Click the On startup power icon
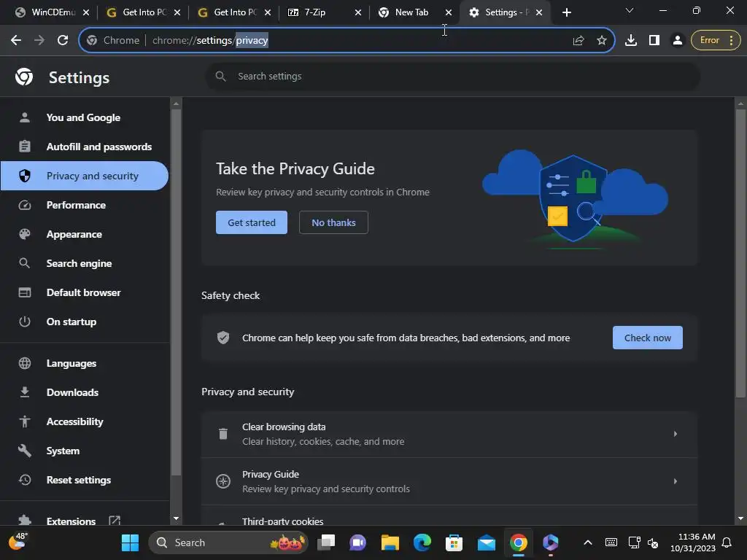 point(25,322)
